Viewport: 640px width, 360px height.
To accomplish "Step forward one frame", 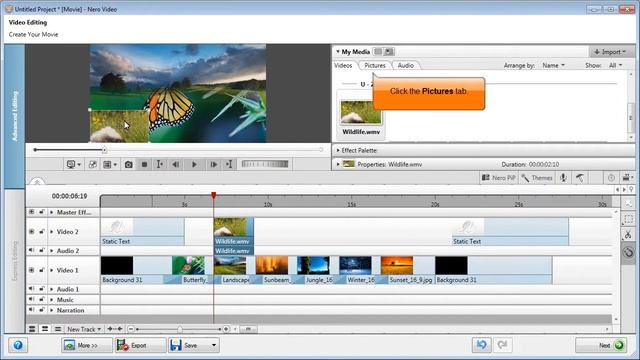I will pos(213,164).
